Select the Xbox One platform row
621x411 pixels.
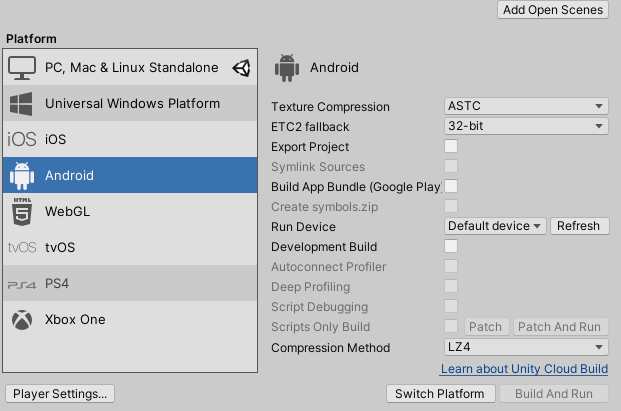(x=130, y=319)
